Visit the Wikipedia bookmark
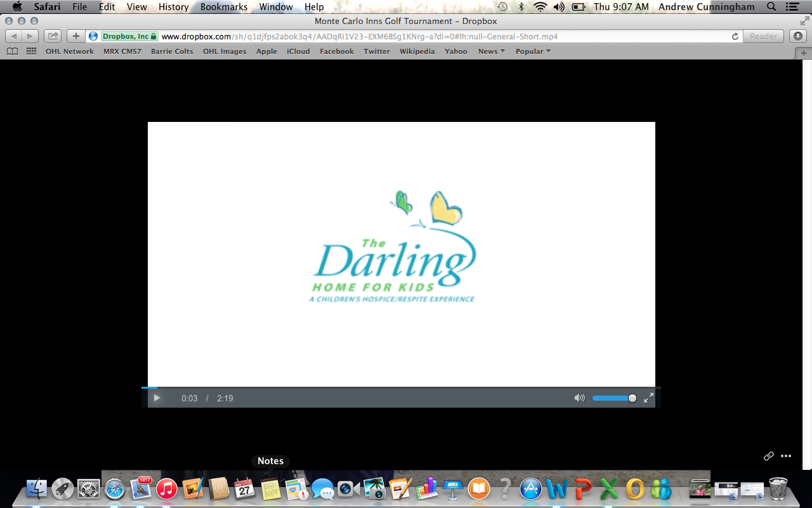The height and width of the screenshot is (508, 812). coord(417,51)
